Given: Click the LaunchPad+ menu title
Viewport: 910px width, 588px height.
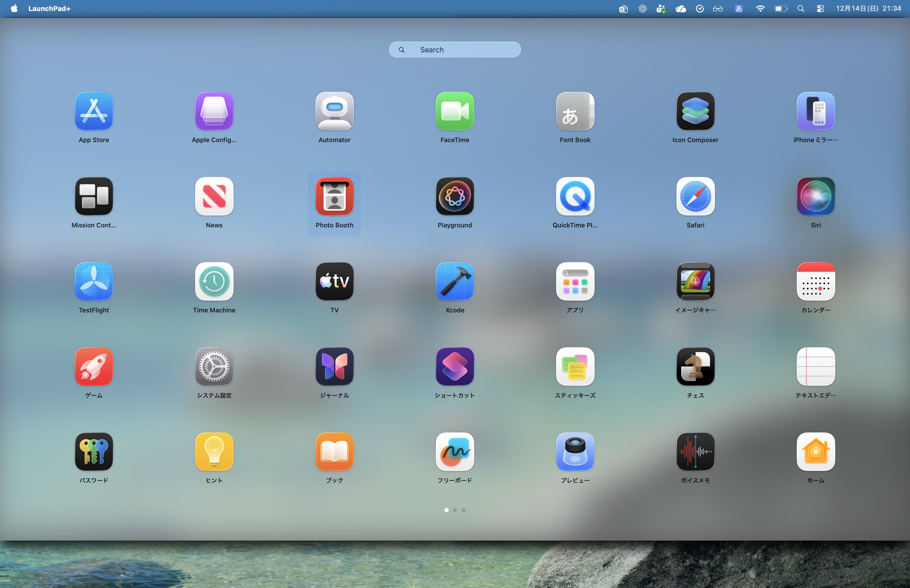Looking at the screenshot, I should (50, 8).
